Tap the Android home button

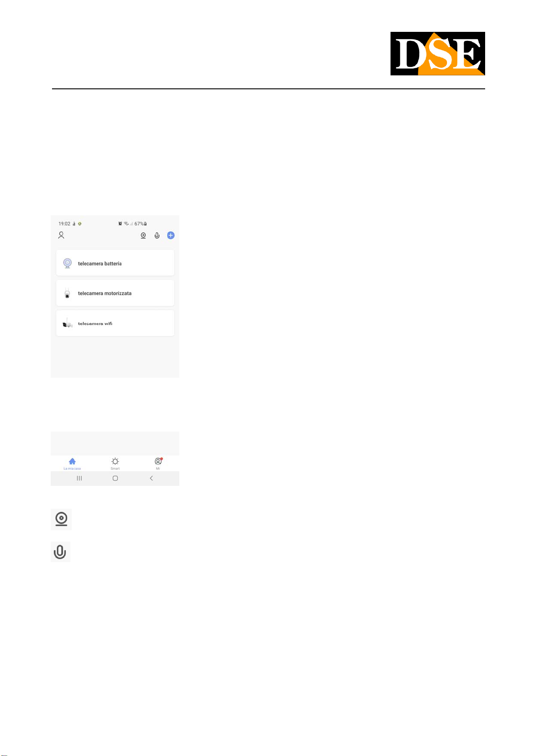click(115, 478)
